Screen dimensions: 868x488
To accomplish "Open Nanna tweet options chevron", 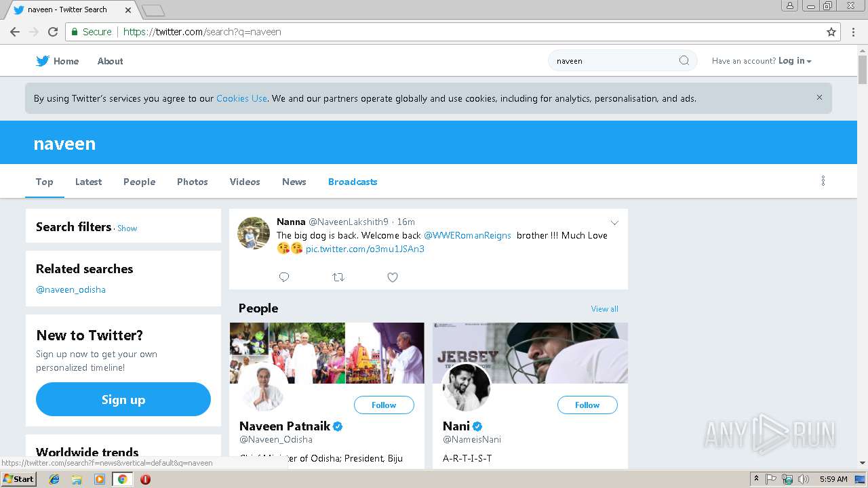I will 614,222.
